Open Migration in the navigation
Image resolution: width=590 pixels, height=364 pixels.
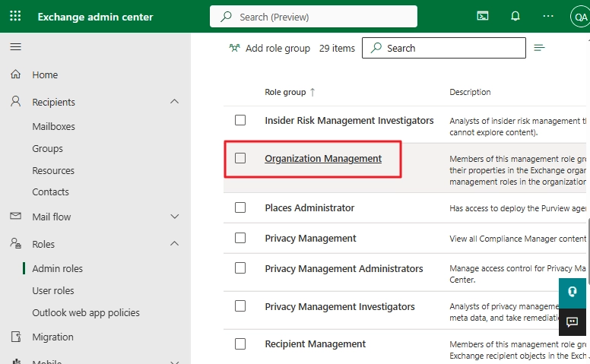52,337
